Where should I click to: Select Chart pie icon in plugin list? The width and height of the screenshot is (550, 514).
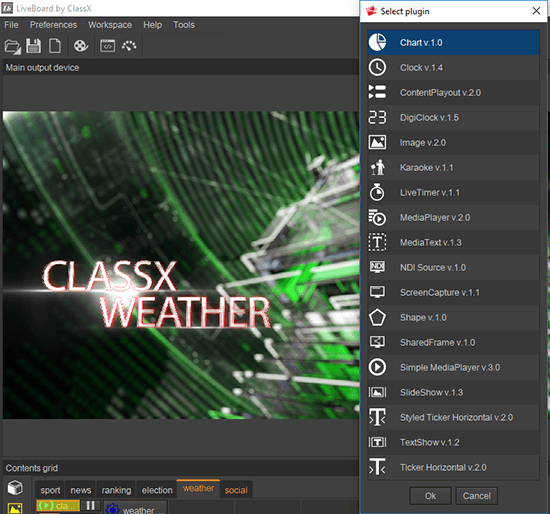pos(377,42)
